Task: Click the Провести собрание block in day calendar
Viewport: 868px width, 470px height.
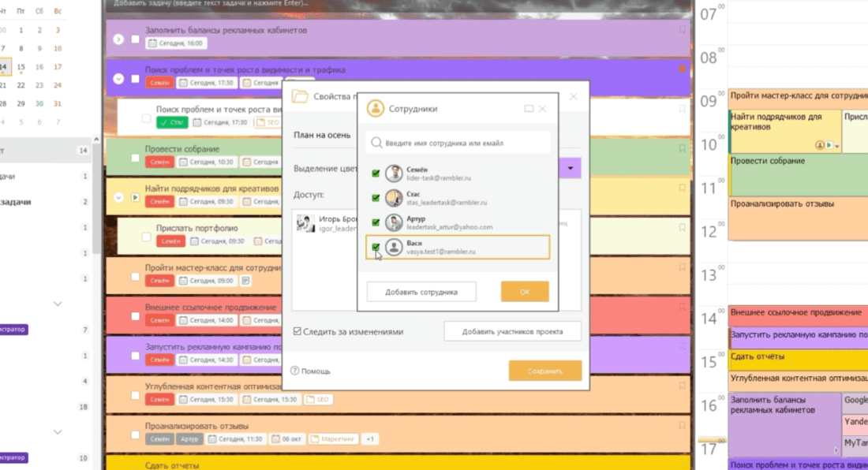Action: (x=797, y=173)
